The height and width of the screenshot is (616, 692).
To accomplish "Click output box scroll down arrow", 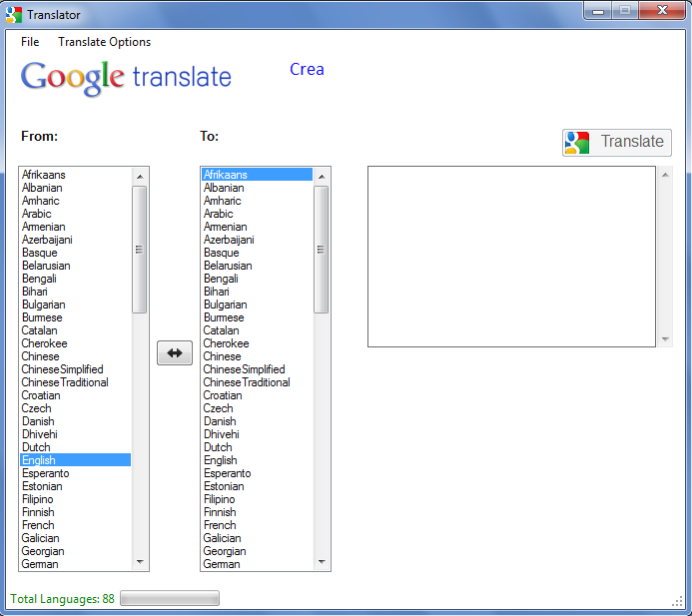I will pos(665,338).
